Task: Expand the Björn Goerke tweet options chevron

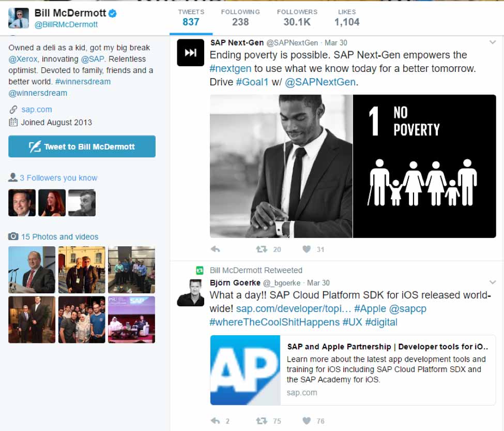Action: (493, 283)
